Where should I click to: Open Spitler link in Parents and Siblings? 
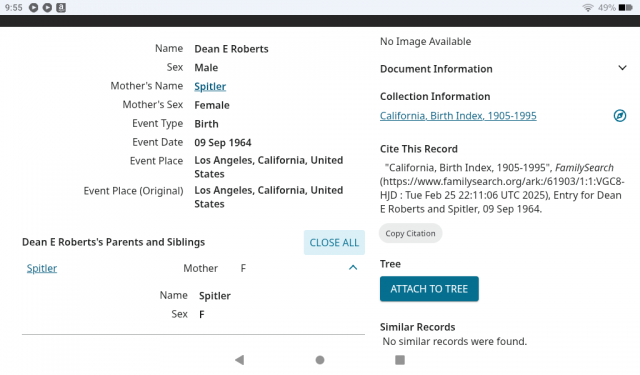(x=42, y=268)
